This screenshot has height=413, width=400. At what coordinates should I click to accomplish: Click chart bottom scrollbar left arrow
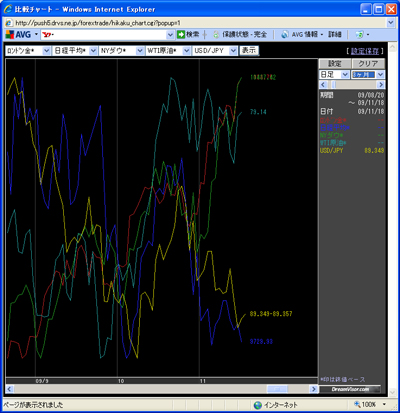pos(9,389)
